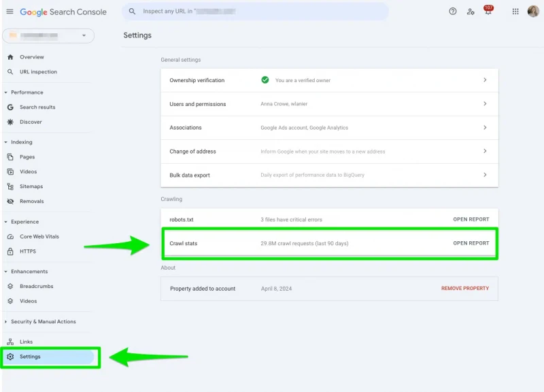Open Sitemaps in sidebar
The width and height of the screenshot is (544, 392).
click(x=31, y=186)
